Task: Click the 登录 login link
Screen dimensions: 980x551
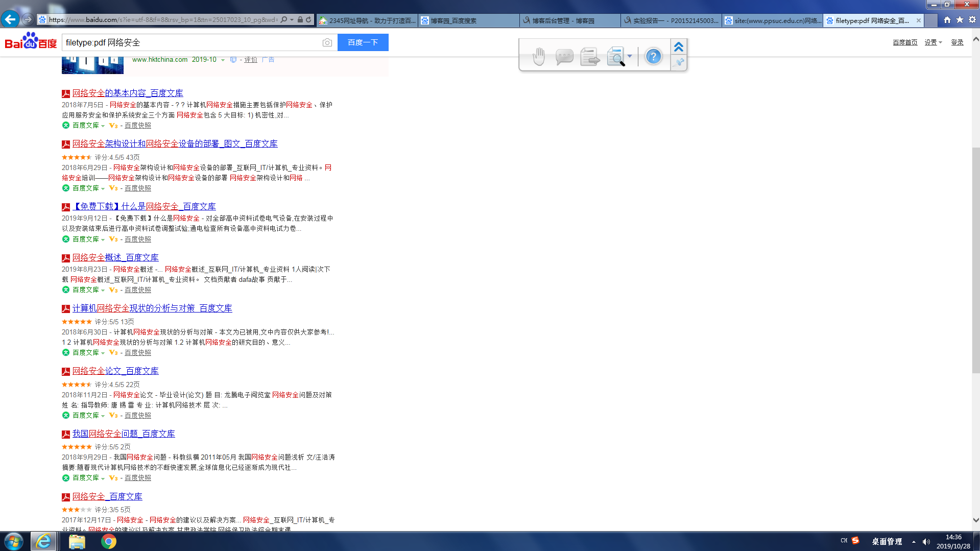Action: [x=957, y=42]
